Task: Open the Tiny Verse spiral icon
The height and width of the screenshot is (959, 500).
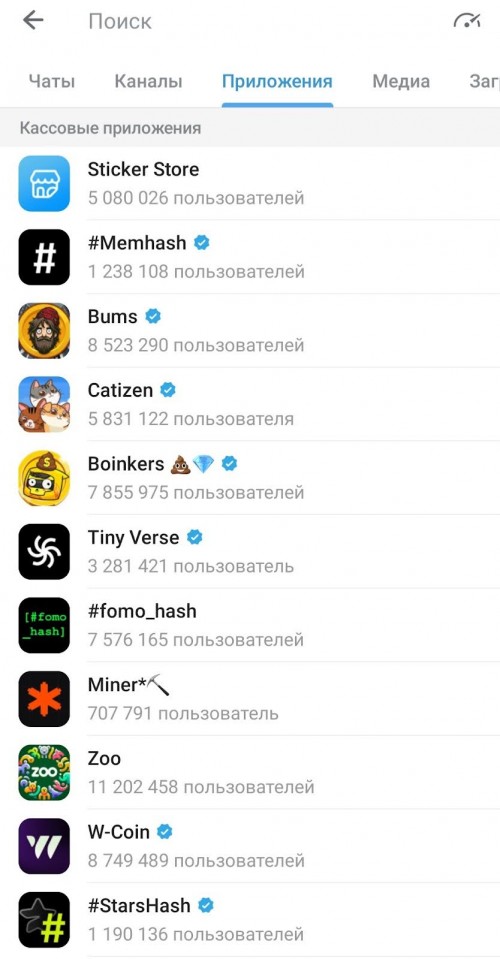Action: click(x=44, y=552)
